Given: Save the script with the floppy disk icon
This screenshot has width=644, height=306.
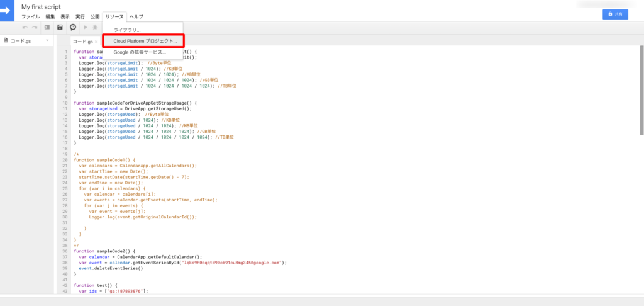Looking at the screenshot, I should [x=60, y=27].
